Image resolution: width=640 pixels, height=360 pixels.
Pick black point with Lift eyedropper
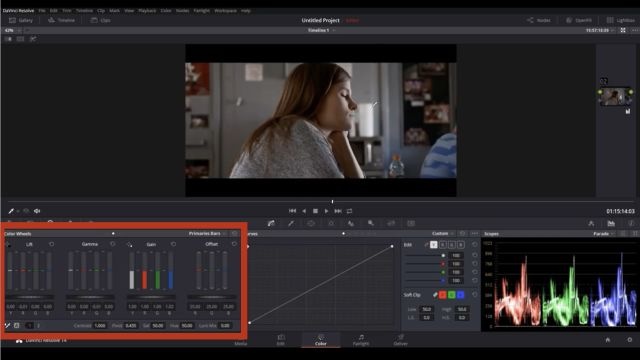click(x=8, y=244)
